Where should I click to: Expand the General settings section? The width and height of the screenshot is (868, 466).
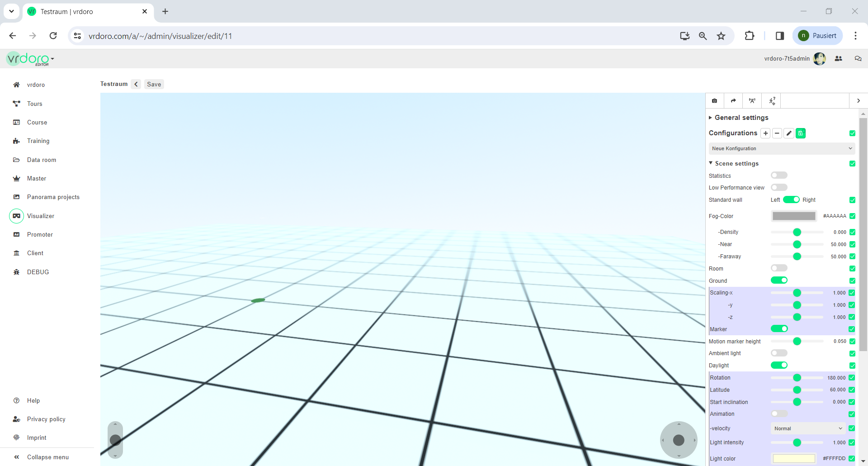741,118
